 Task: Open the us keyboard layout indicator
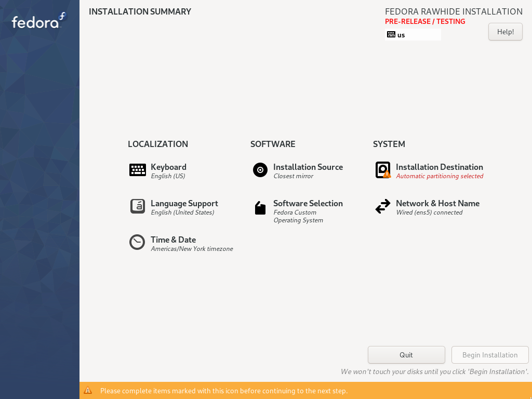(x=413, y=35)
